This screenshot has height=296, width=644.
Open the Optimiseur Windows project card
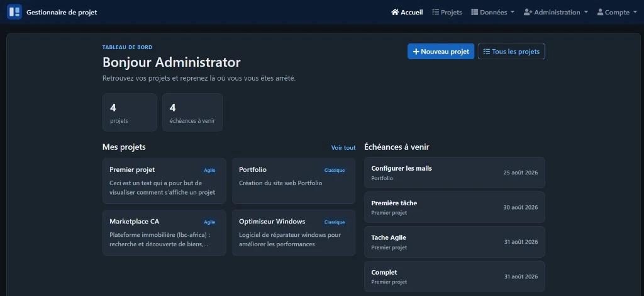coord(294,232)
